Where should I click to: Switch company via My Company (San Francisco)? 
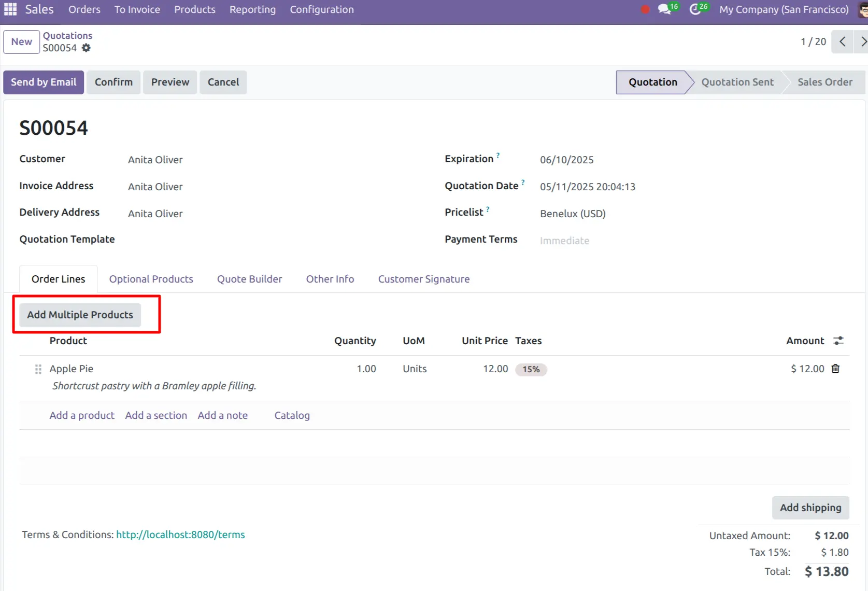click(784, 9)
